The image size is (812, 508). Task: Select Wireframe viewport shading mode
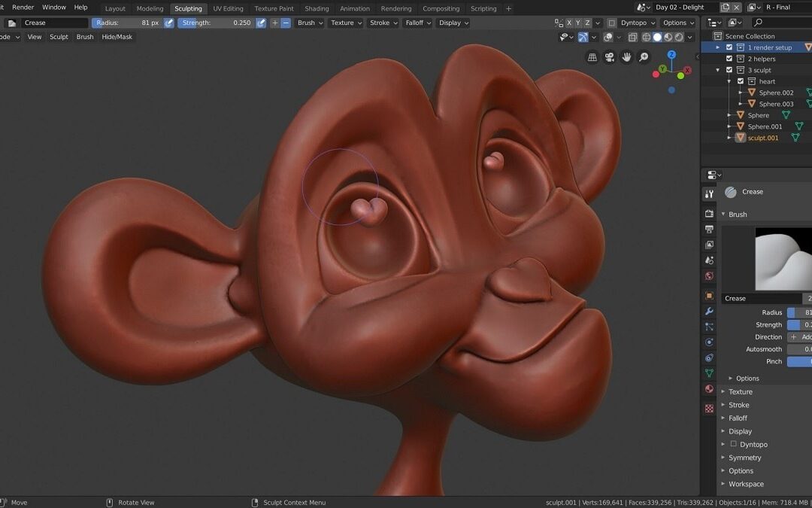click(x=647, y=37)
